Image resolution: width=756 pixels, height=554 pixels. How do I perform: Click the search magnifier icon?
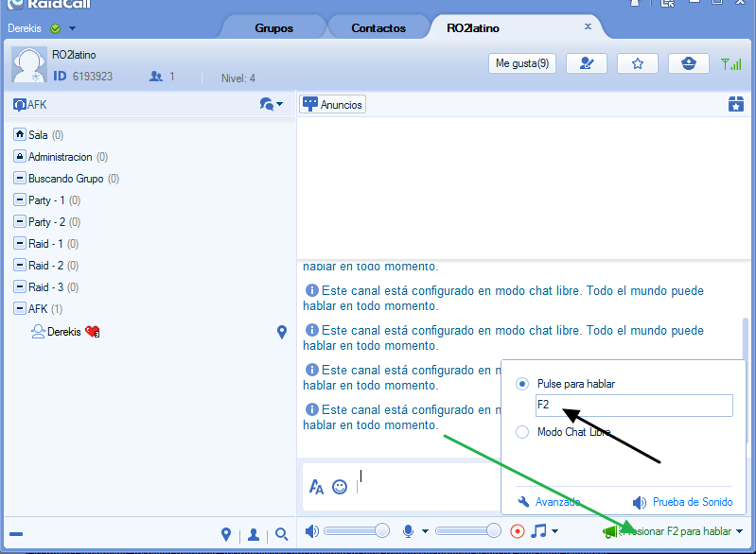click(282, 534)
